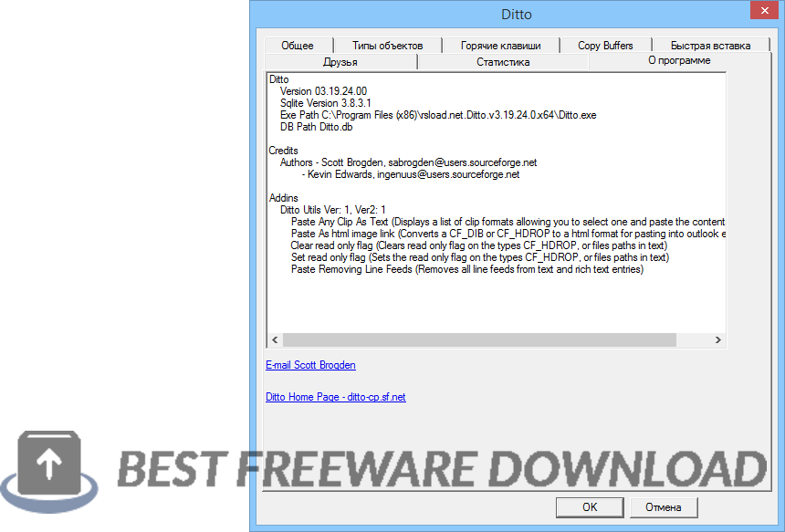Click the 'DB Path Ditto.db' line

coord(317,127)
